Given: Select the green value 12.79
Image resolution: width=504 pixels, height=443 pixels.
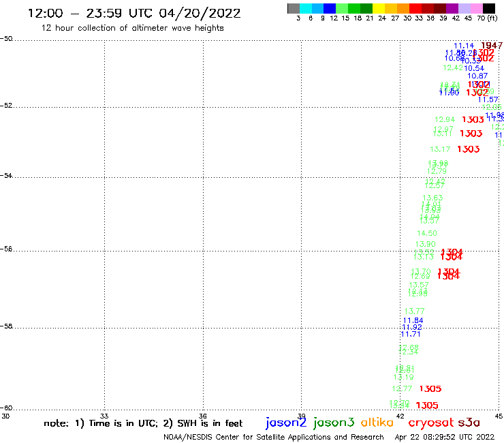Looking at the screenshot, I should click(437, 172).
